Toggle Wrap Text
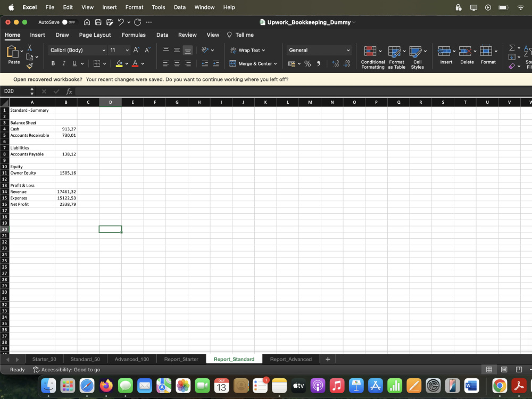The width and height of the screenshot is (532, 399). [x=248, y=50]
